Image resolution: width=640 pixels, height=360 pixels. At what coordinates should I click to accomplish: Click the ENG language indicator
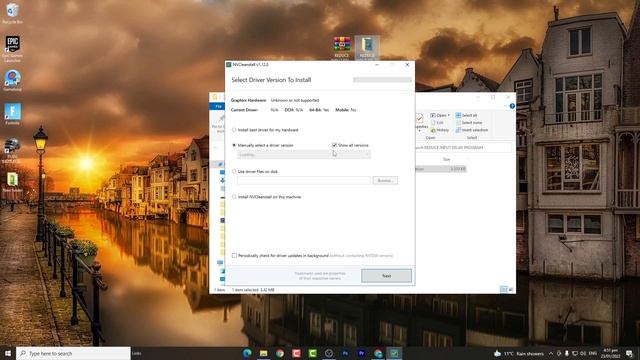593,353
